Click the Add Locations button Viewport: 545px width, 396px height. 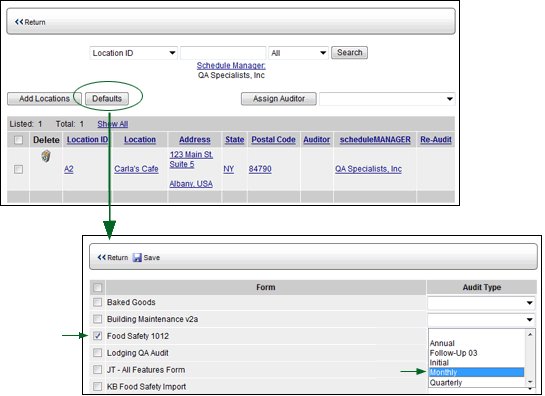[x=44, y=99]
